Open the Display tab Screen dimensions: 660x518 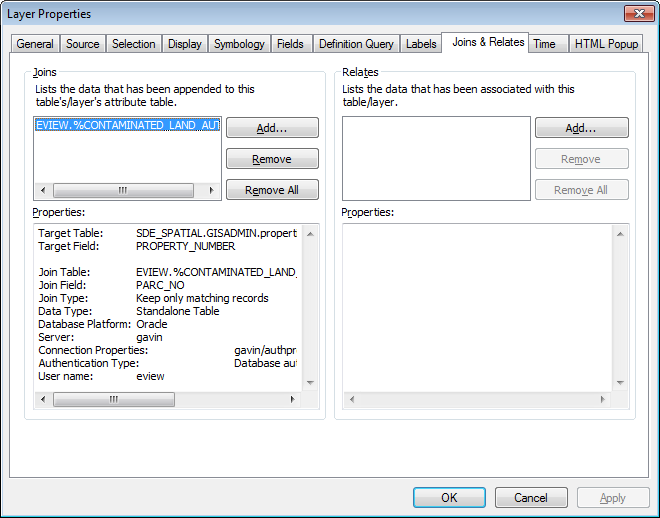(x=185, y=44)
